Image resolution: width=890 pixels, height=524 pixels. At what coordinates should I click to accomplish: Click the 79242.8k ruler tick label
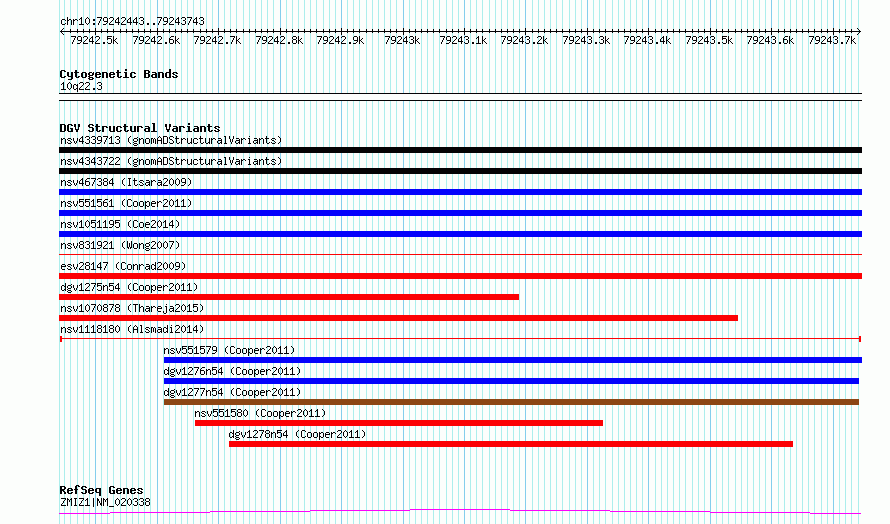coord(279,40)
